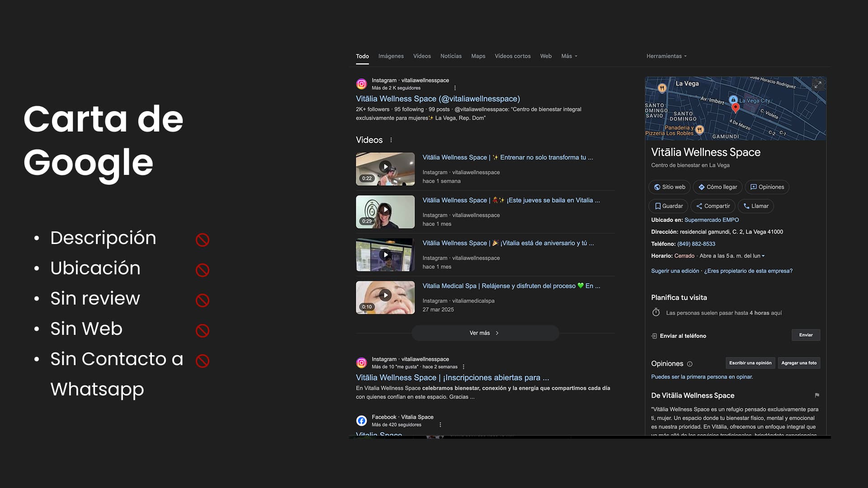
Task: Open 'Puedes ser la primera persona en opinar' link
Action: point(702,377)
